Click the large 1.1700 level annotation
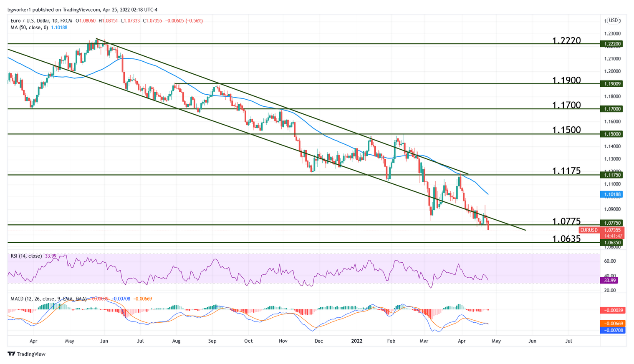This screenshot has height=364, width=634. point(566,105)
